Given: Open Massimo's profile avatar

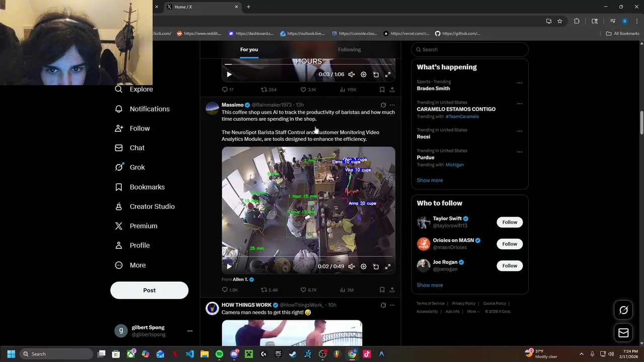Looking at the screenshot, I should click(x=212, y=109).
